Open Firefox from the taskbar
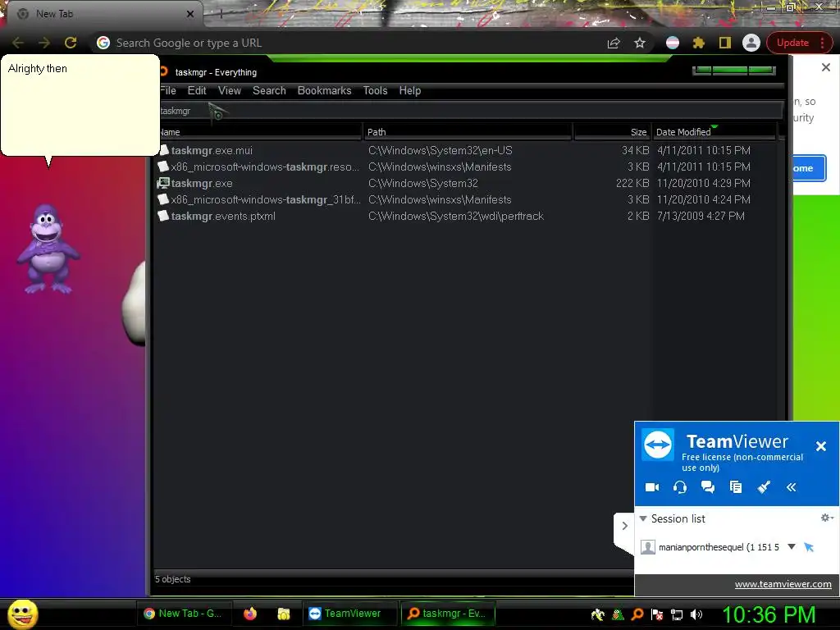840x630 pixels. pyautogui.click(x=250, y=614)
